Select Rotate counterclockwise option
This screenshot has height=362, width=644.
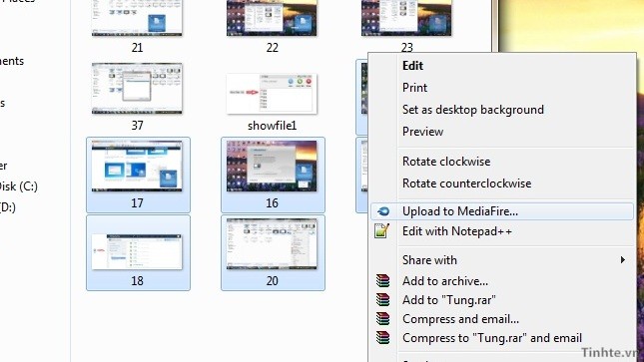(467, 183)
